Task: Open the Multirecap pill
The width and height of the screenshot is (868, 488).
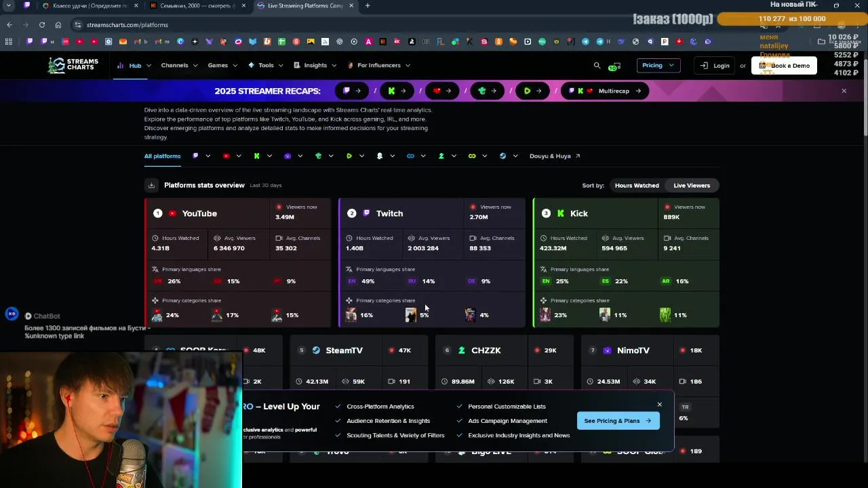Action: (x=605, y=91)
